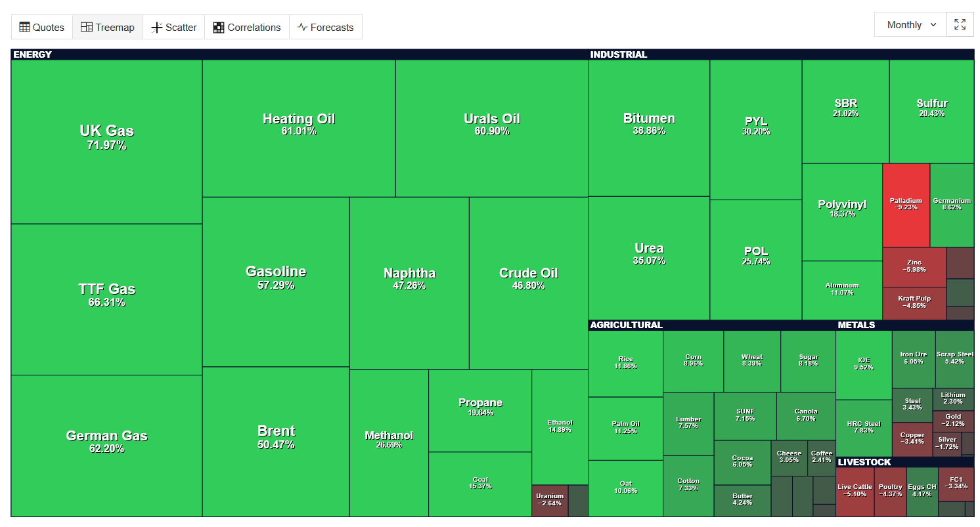Select the Cocoa tile
The width and height of the screenshot is (980, 527).
point(742,463)
